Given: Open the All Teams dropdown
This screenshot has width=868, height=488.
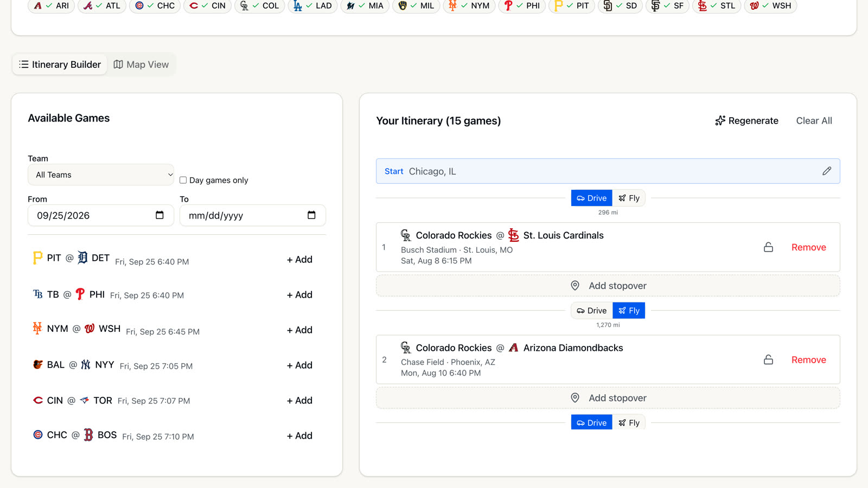Looking at the screenshot, I should point(101,175).
